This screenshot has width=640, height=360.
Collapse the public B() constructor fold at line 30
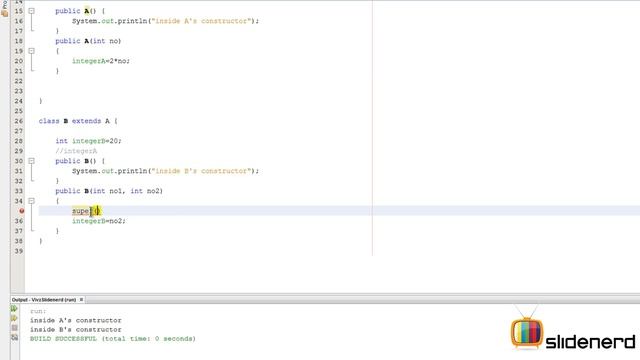(x=31, y=161)
